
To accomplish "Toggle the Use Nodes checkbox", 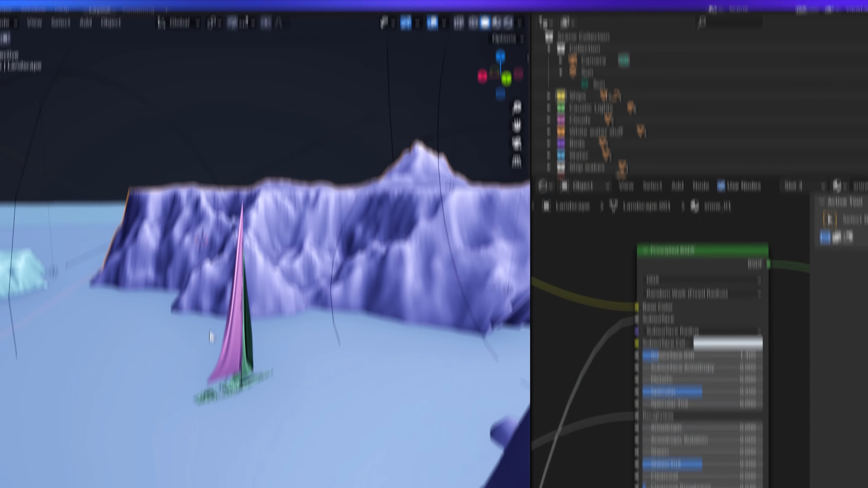I will pos(721,186).
